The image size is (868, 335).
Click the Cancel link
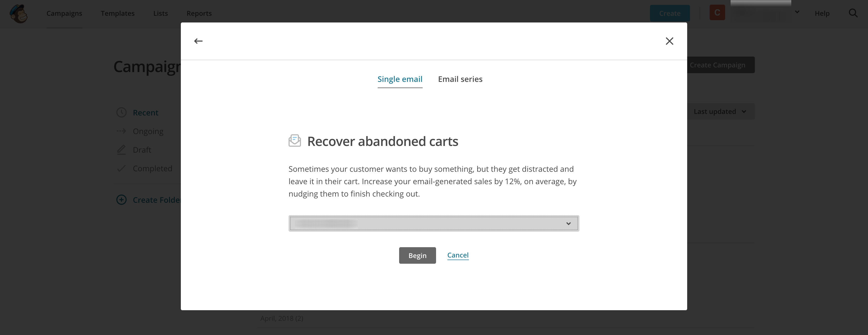[458, 255]
